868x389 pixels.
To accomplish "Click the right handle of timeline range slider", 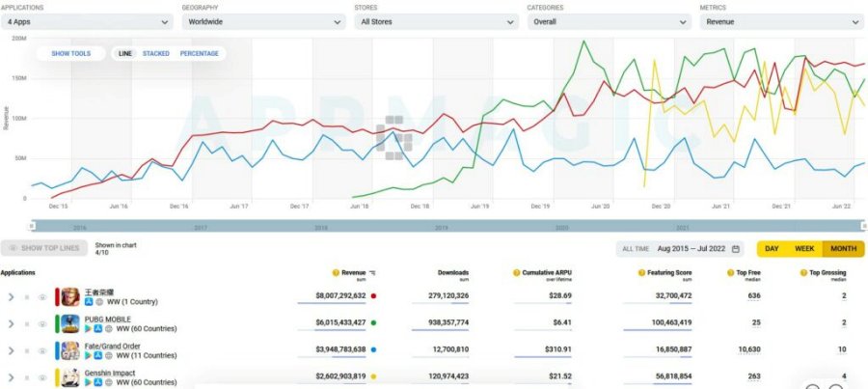I will pyautogui.click(x=864, y=226).
